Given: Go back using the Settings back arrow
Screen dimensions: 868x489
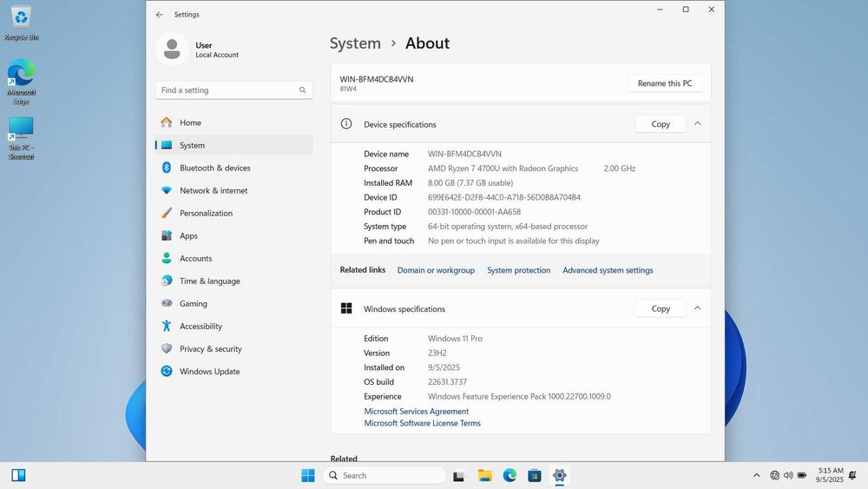Looking at the screenshot, I should pos(160,15).
